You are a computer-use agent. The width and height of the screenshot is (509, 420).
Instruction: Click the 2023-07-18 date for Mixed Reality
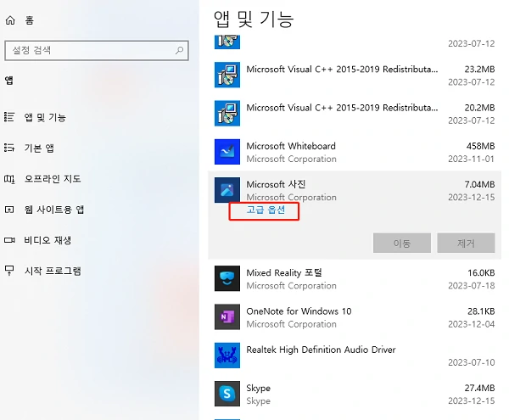point(472,286)
